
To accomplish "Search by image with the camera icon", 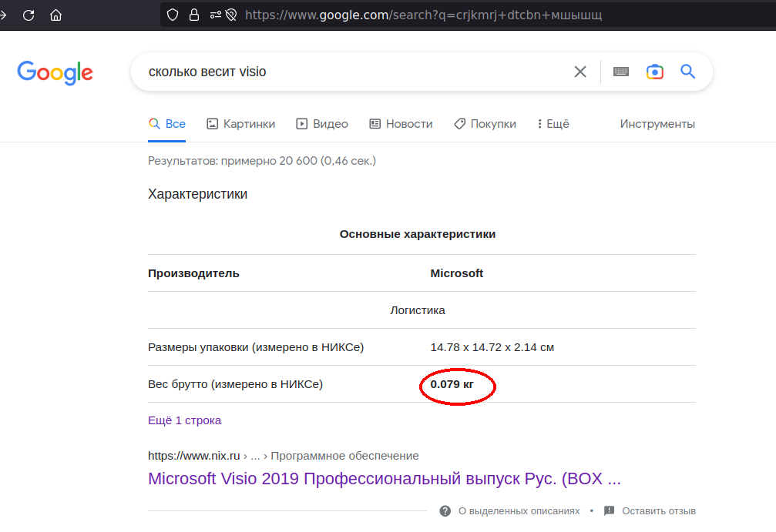I will pyautogui.click(x=655, y=72).
